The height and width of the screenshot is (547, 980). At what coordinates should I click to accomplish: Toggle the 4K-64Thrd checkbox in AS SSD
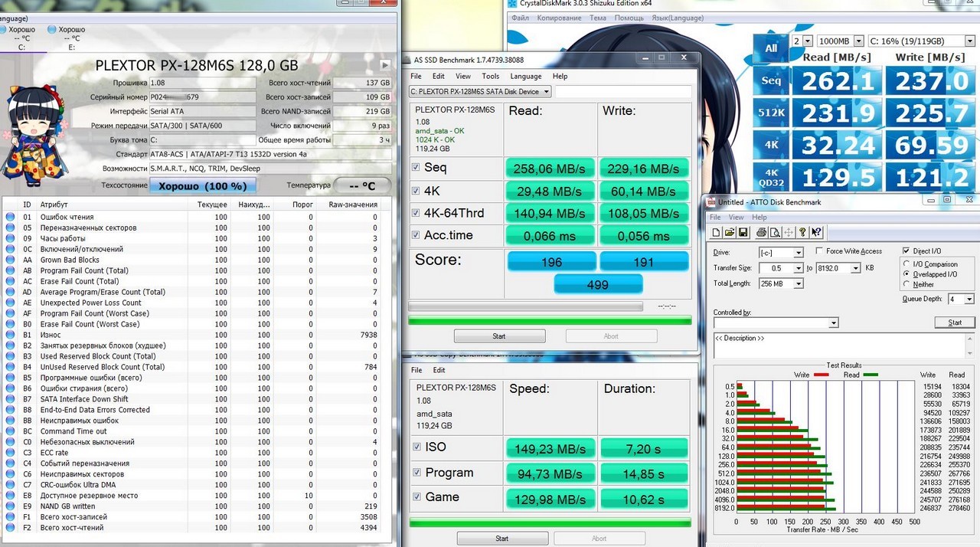(x=416, y=213)
